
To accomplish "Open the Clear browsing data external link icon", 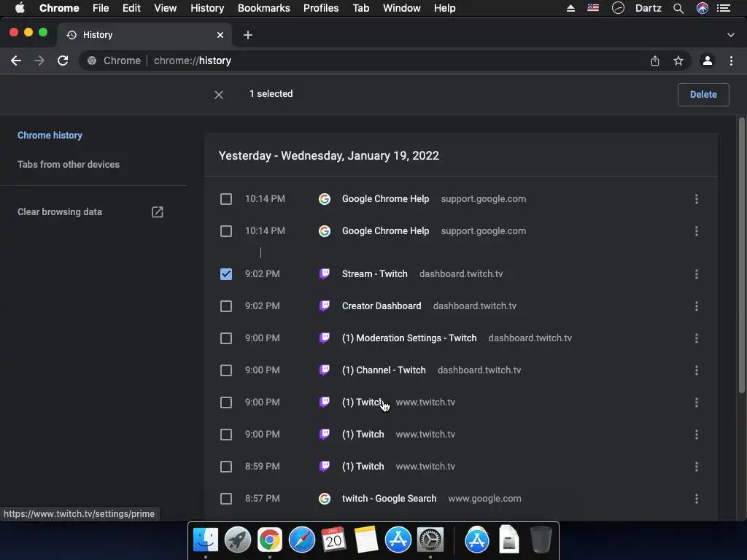I will click(158, 212).
